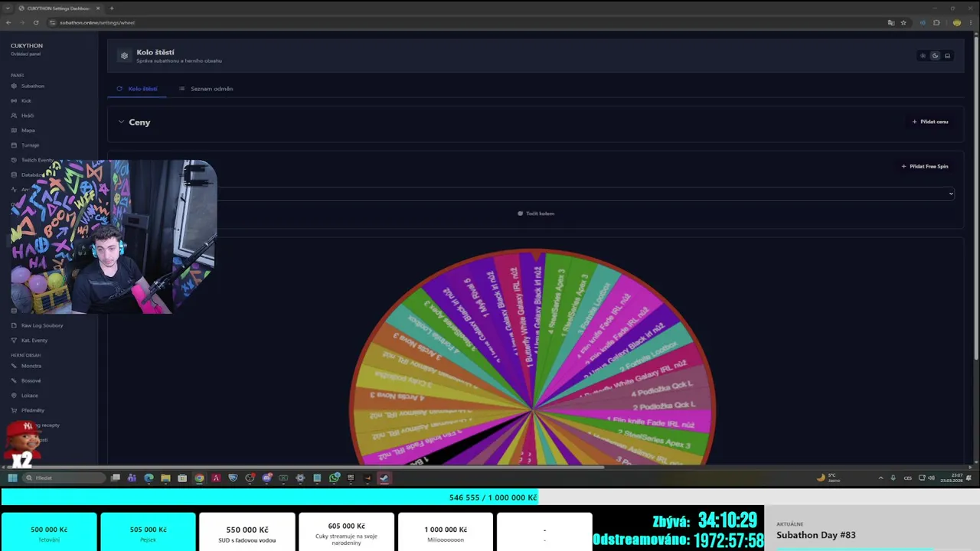Click the 550 000 Kč goal card
The height and width of the screenshot is (551, 980).
click(x=247, y=532)
